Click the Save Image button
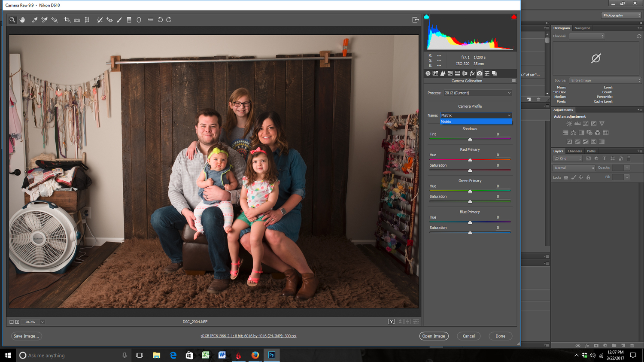 (x=26, y=336)
